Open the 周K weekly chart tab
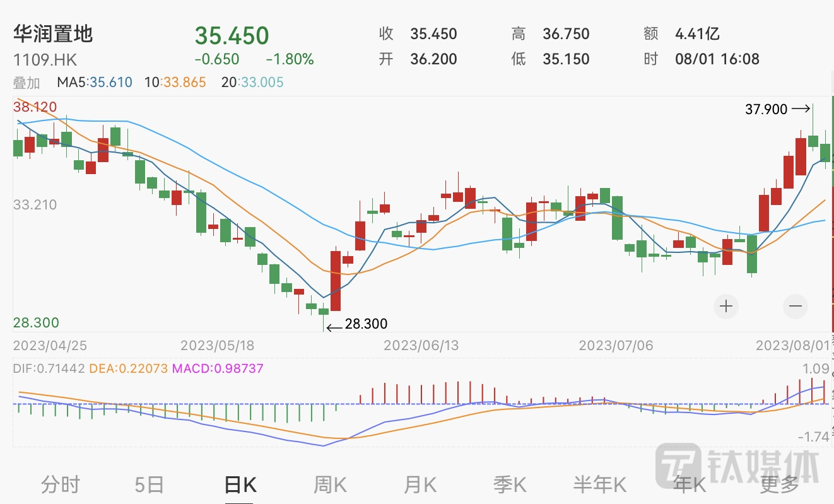Image resolution: width=834 pixels, height=504 pixels. (331, 484)
